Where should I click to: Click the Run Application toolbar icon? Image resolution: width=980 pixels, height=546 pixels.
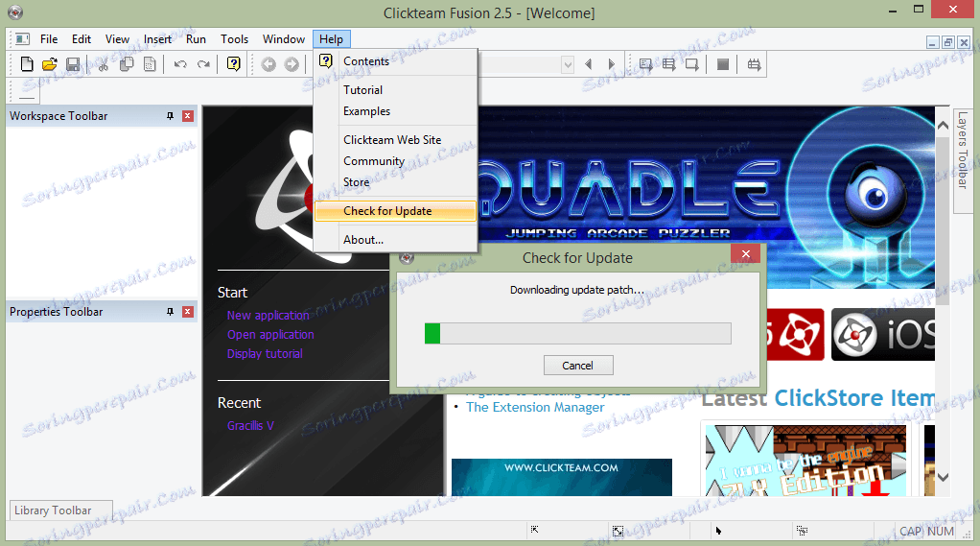tap(668, 64)
